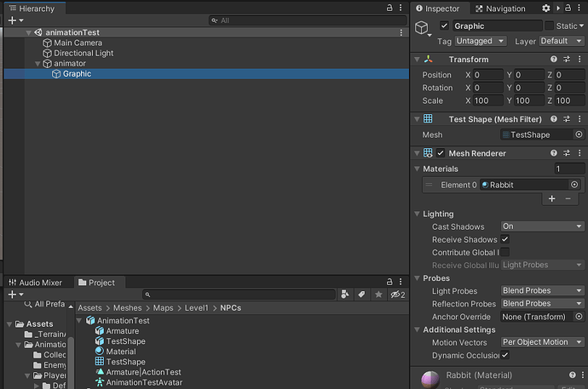Open the Layer dropdown
The width and height of the screenshot is (588, 389).
[562, 41]
